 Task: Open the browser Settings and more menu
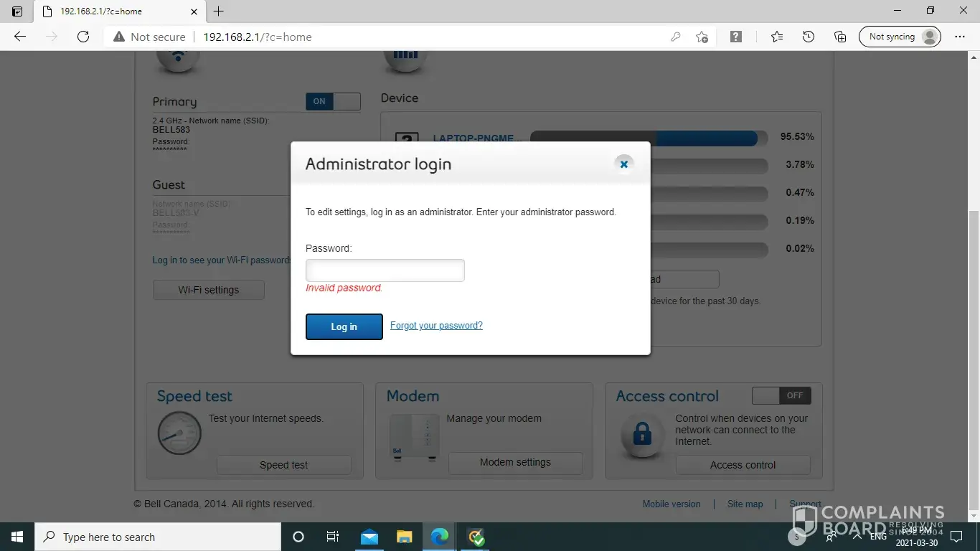[x=960, y=37]
